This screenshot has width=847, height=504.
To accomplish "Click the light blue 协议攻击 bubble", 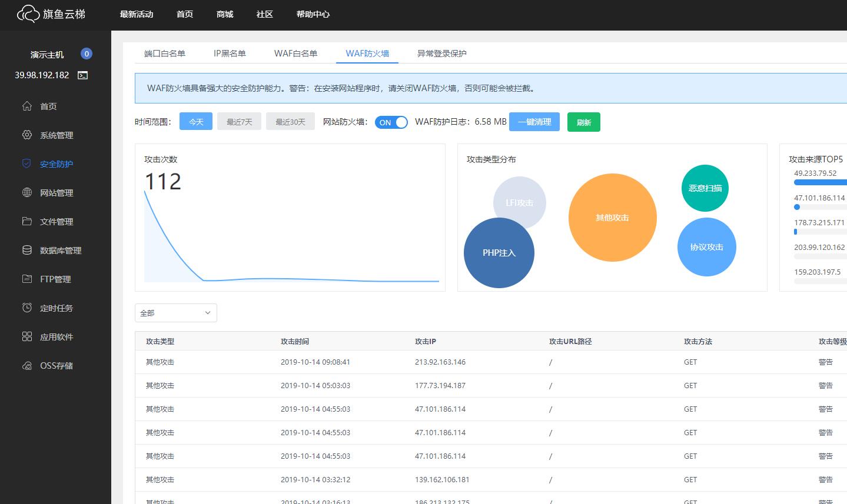I will click(707, 247).
